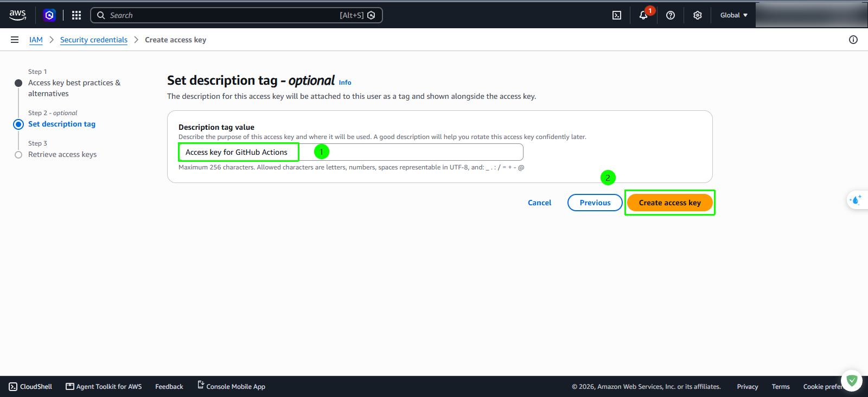Go to the Security credentials breadcrumb
This screenshot has width=868, height=397.
tap(94, 40)
